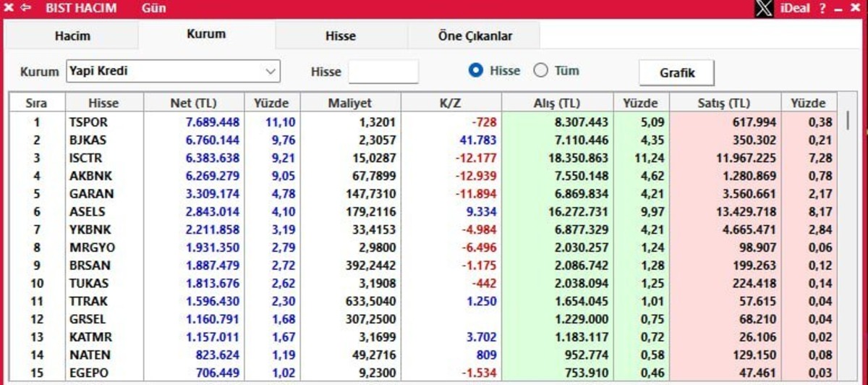Select the BJKAS row ticker

click(x=88, y=140)
